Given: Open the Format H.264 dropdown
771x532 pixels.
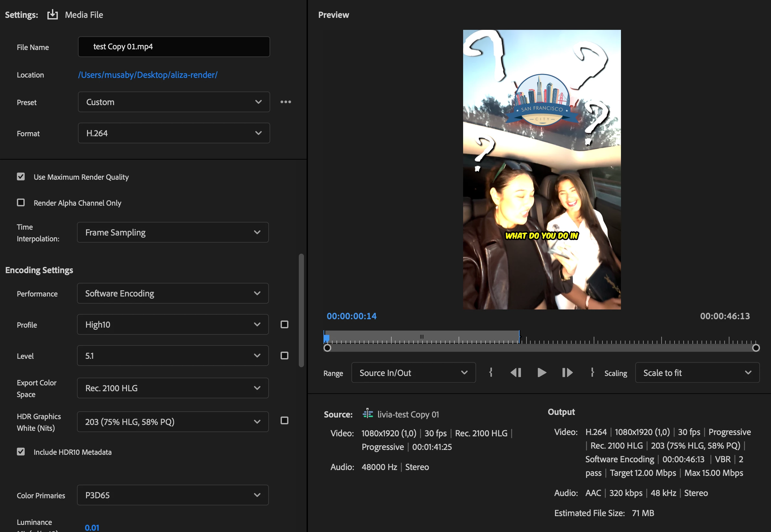Looking at the screenshot, I should pyautogui.click(x=173, y=133).
